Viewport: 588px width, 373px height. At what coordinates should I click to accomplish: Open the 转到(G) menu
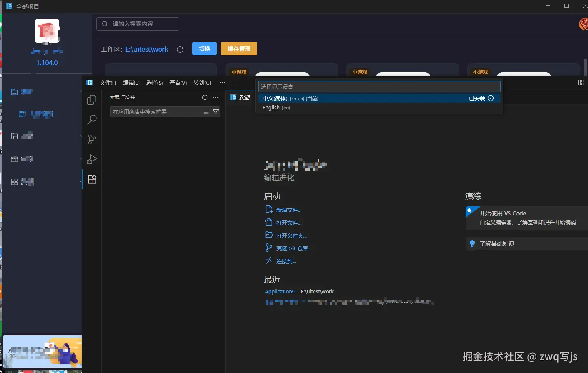[x=202, y=83]
